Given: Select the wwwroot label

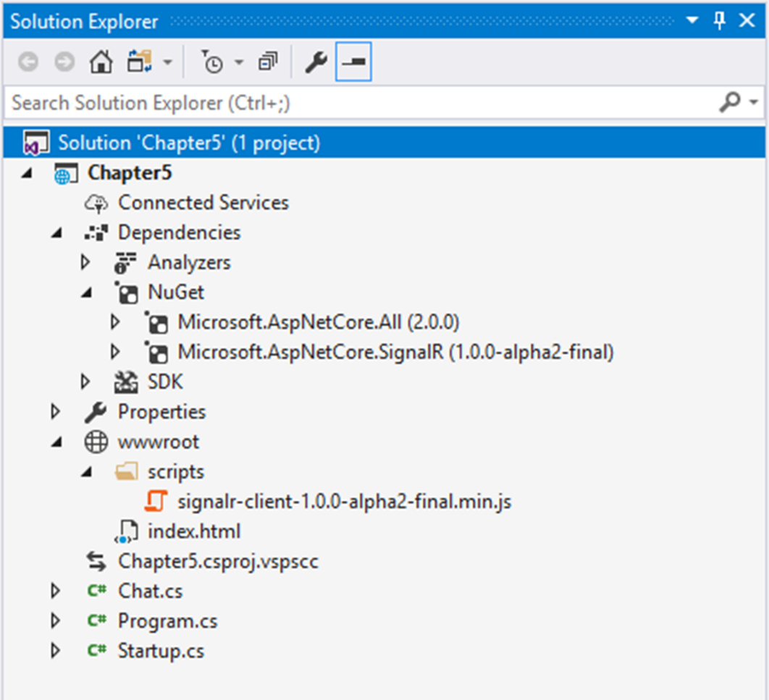Looking at the screenshot, I should point(159,442).
